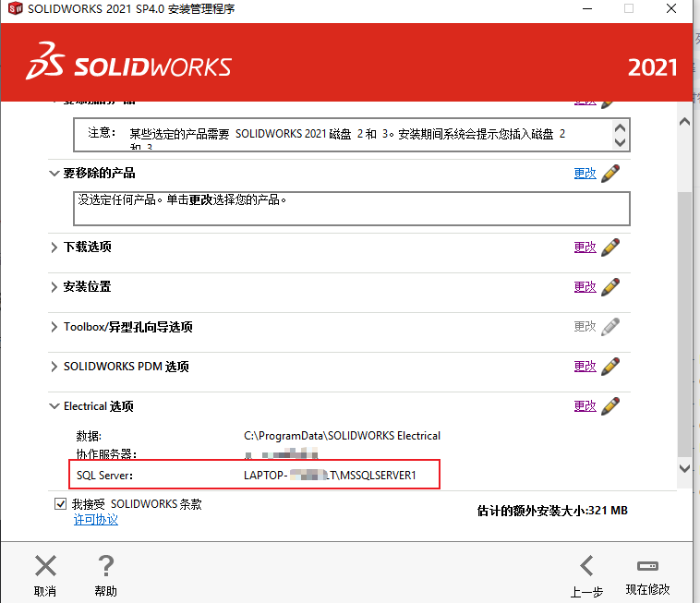The width and height of the screenshot is (700, 603).
Task: Expand Toolbox/异型孔向导选项 section
Action: 54,327
